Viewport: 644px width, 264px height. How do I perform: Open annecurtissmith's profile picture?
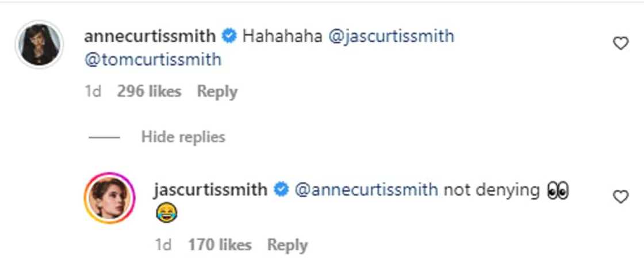pos(39,44)
